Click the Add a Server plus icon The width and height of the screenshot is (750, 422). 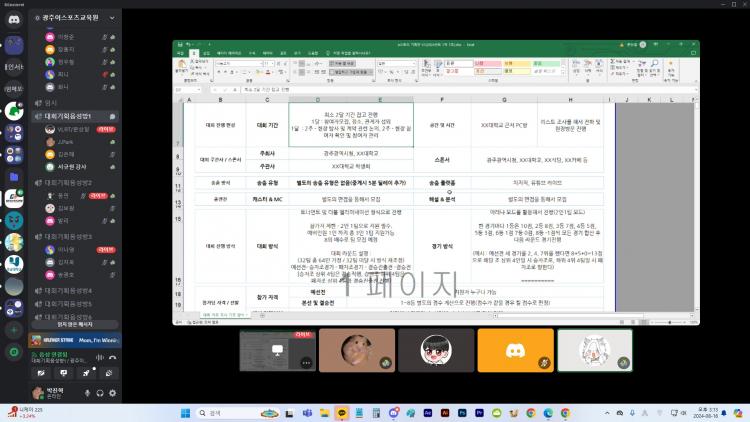tap(14, 330)
